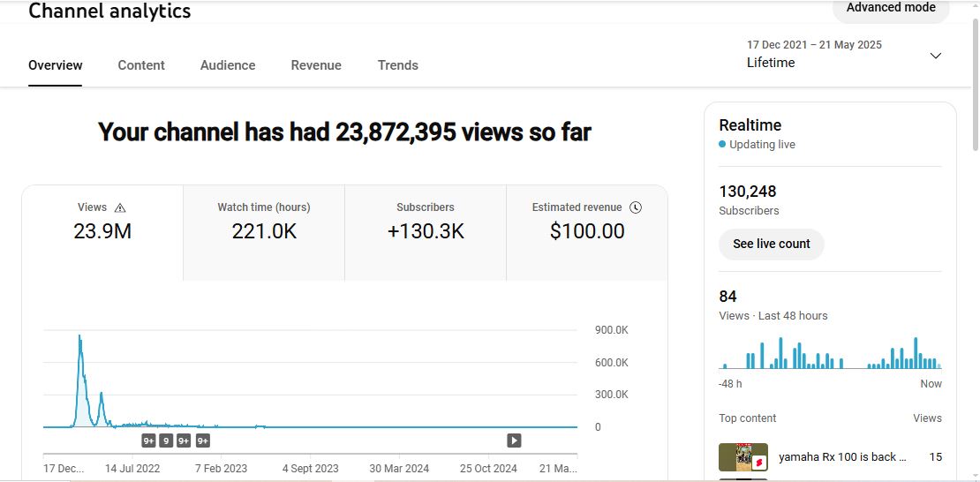Click the video play marker on the chart timeline
Viewport: 980px width, 482px height.
pos(514,441)
